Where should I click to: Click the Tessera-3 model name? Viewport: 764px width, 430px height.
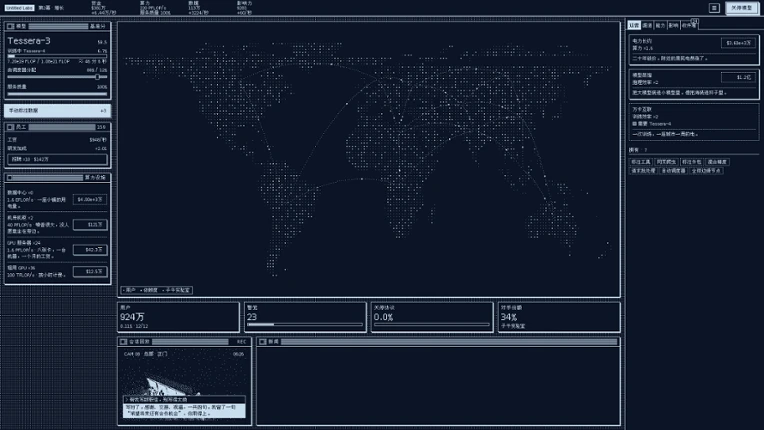[29, 41]
